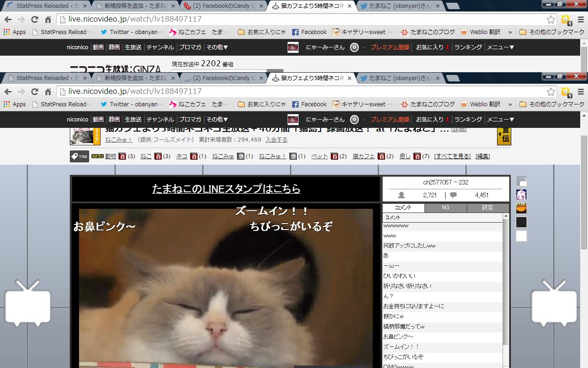The image size is (588, 368).
Task: Show hidden bookmarks » in lower window
Action: 510,104
